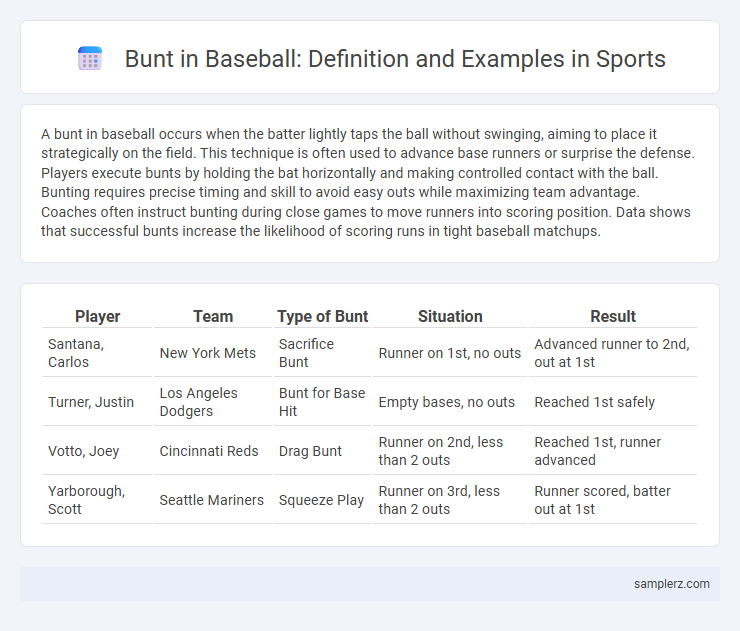The height and width of the screenshot is (631, 740).
Task: Click the 'Turner, Justin' player cell
Action: coord(98,402)
